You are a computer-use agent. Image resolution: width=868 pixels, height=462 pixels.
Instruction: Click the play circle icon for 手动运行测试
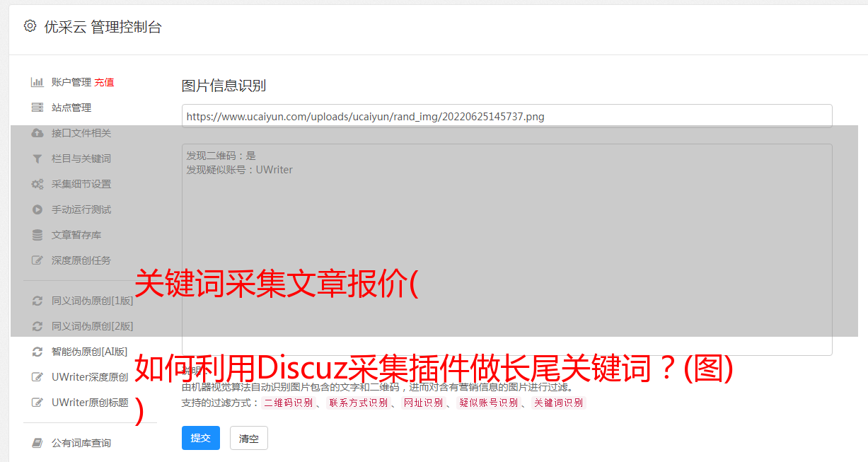pyautogui.click(x=37, y=209)
